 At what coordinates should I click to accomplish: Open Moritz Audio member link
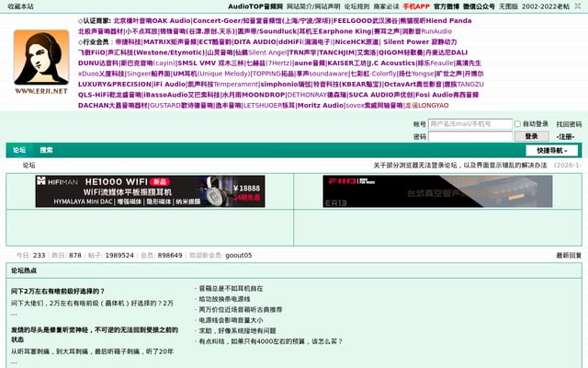[x=321, y=106]
